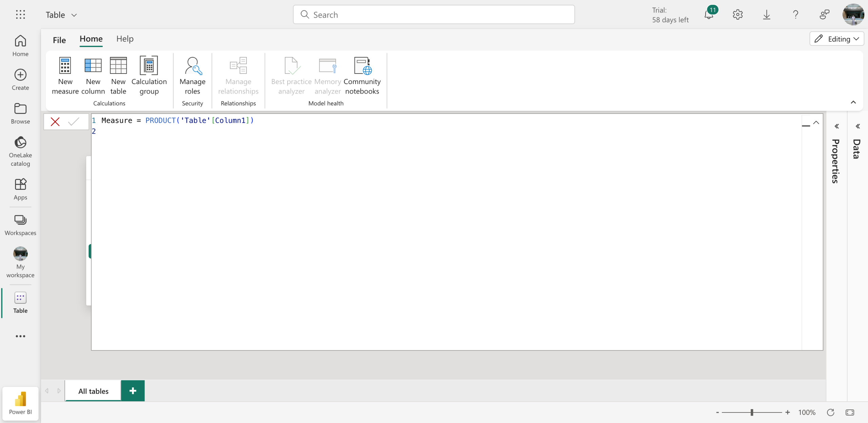This screenshot has height=423, width=868.
Task: Collapse the ribbon with chevron
Action: (853, 102)
